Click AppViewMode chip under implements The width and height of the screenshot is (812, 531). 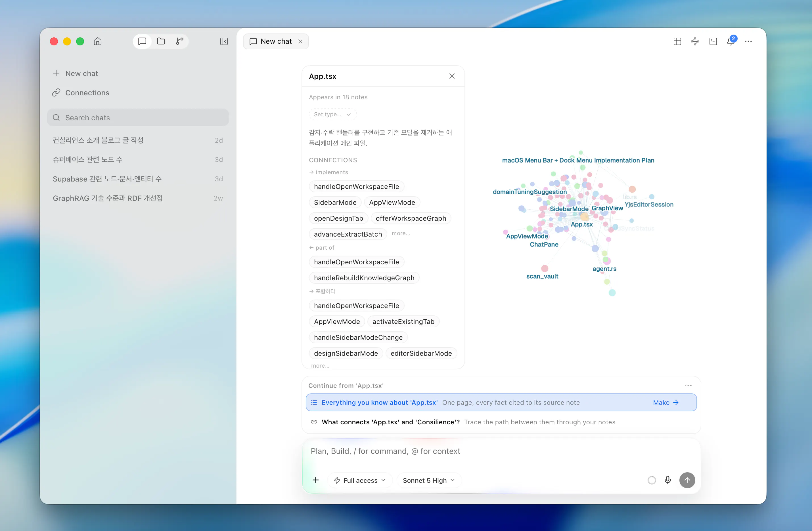pos(392,203)
